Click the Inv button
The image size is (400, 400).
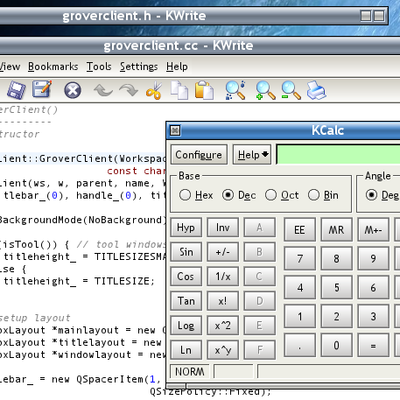click(x=223, y=227)
